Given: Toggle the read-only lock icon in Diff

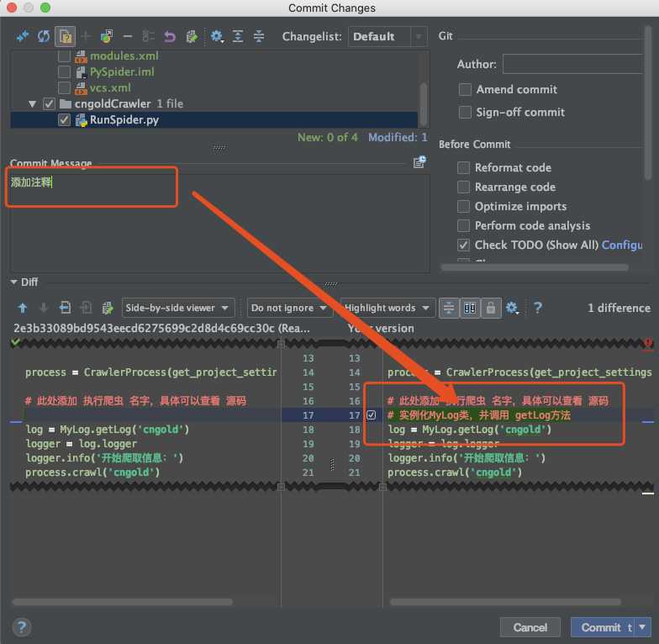Looking at the screenshot, I should point(491,308).
